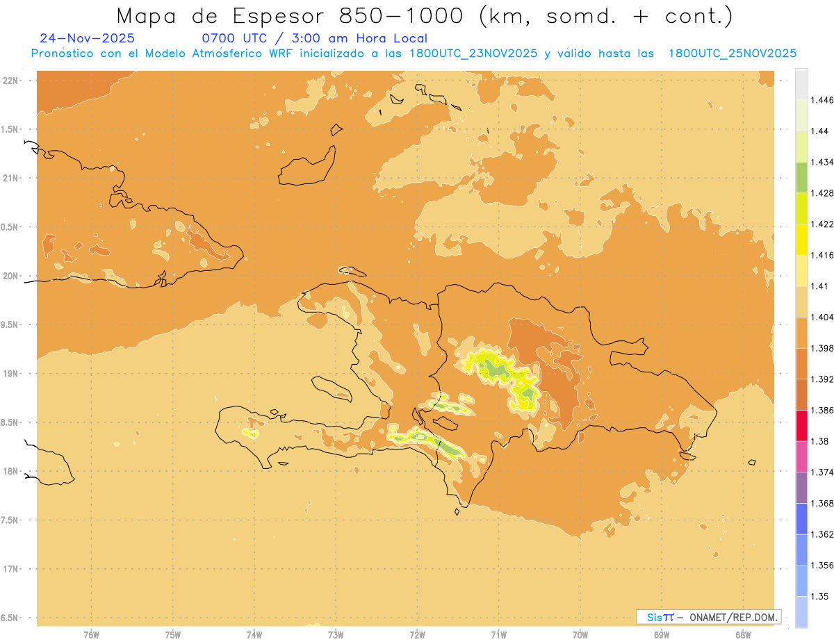Select the yellow-green swatch between 1.422 and 1.428
The width and height of the screenshot is (834, 644).
[801, 208]
